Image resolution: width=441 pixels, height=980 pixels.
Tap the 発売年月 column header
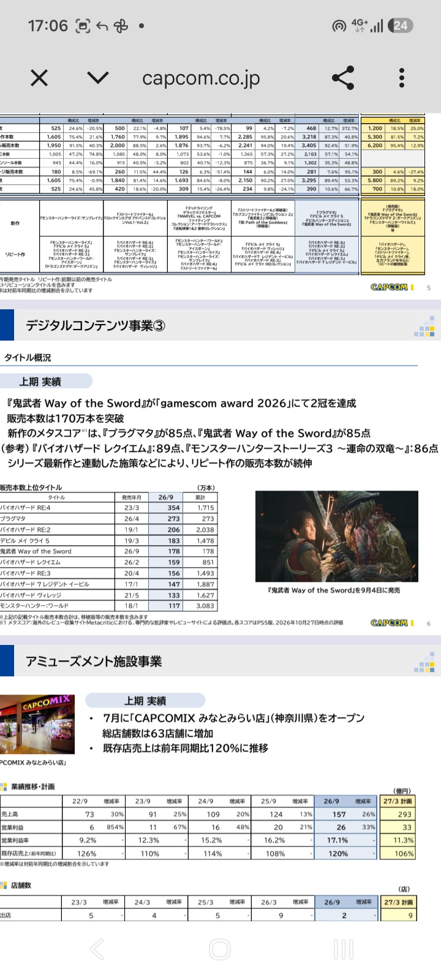(x=132, y=497)
